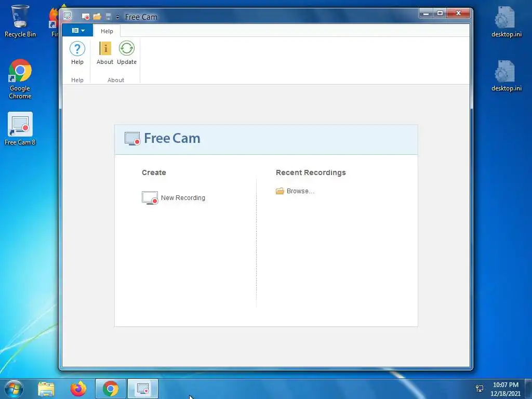Check for updates with Update icon
This screenshot has height=399, width=532.
pos(127,53)
